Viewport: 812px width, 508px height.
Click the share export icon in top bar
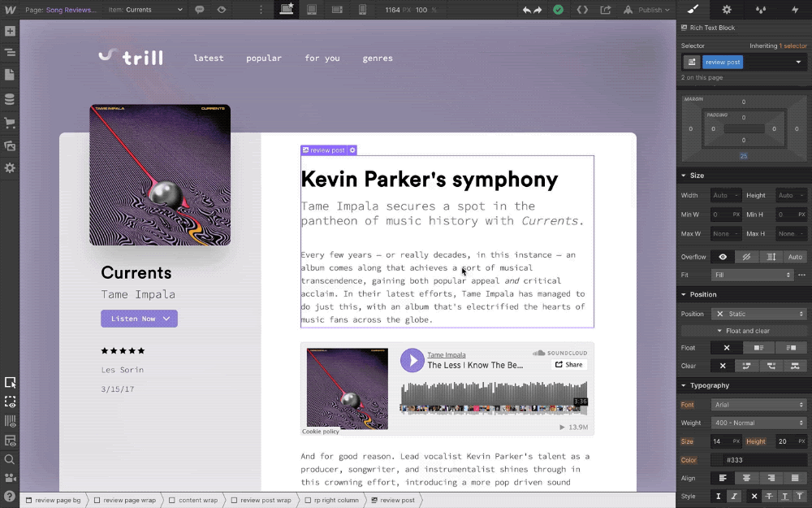tap(606, 9)
